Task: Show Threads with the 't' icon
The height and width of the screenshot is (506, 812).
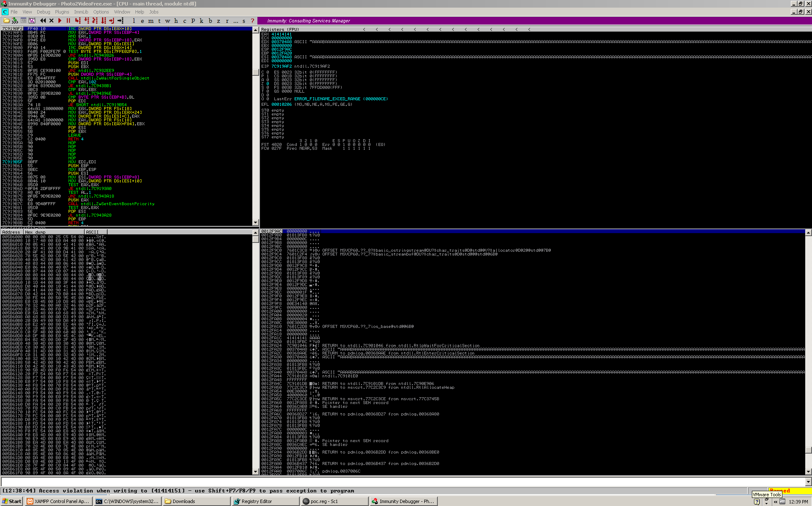Action: click(x=159, y=21)
